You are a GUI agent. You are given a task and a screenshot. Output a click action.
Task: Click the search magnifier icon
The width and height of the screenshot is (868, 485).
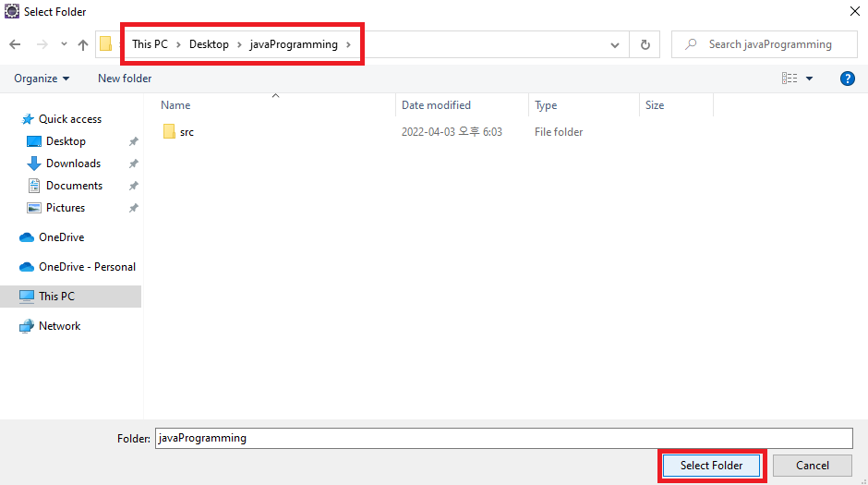pos(691,44)
